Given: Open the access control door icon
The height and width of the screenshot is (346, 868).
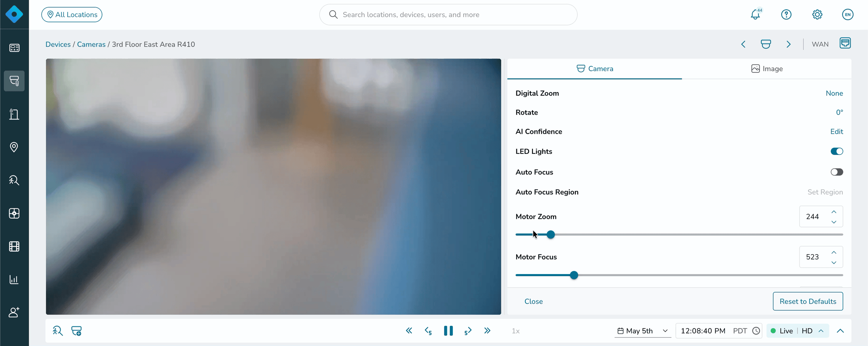Looking at the screenshot, I should (14, 114).
